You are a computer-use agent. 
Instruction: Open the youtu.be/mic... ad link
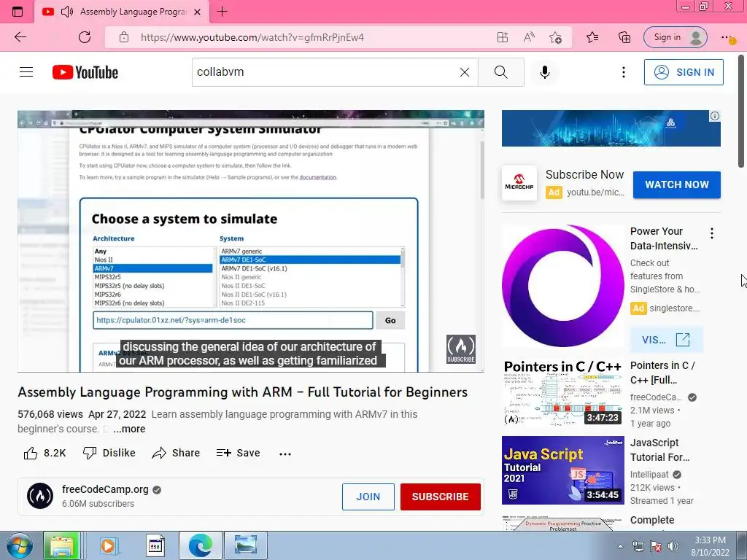click(x=595, y=192)
